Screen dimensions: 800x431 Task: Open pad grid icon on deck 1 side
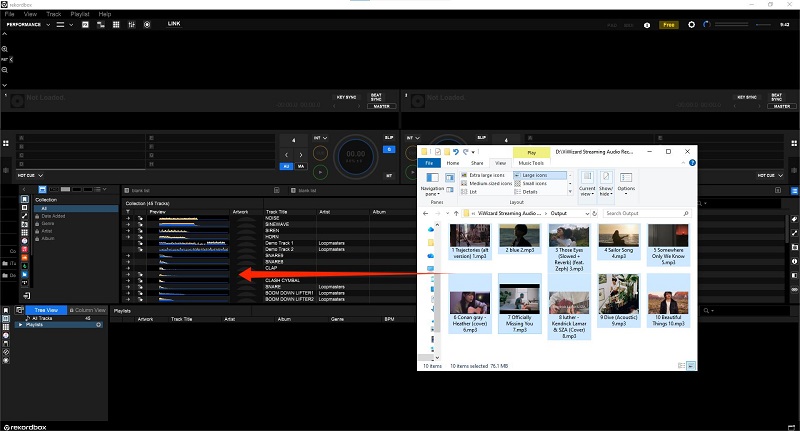6,143
